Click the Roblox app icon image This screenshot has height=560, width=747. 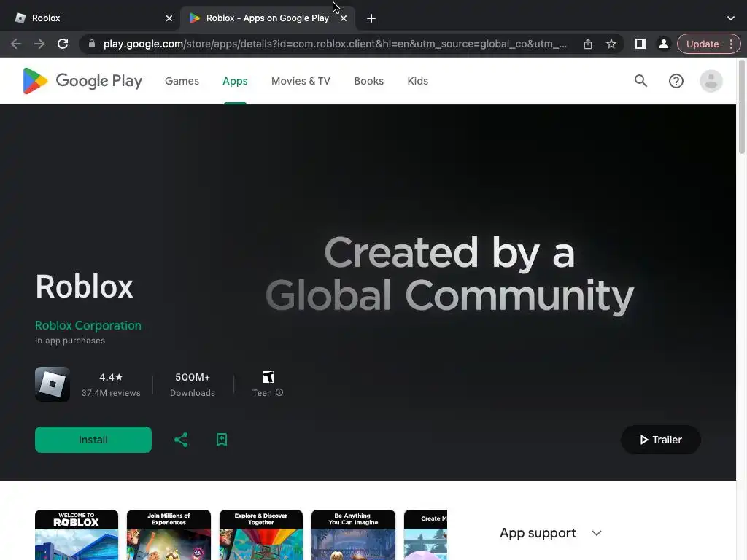pyautogui.click(x=53, y=384)
